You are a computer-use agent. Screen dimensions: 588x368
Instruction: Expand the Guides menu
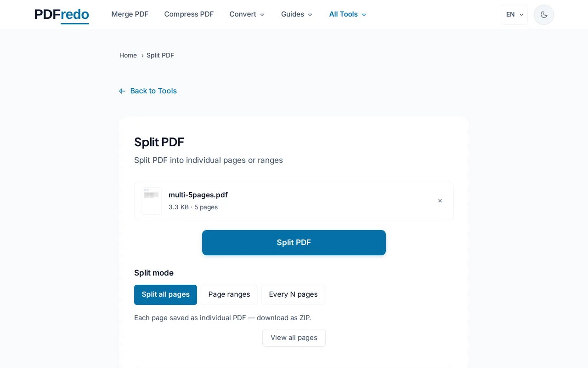296,14
